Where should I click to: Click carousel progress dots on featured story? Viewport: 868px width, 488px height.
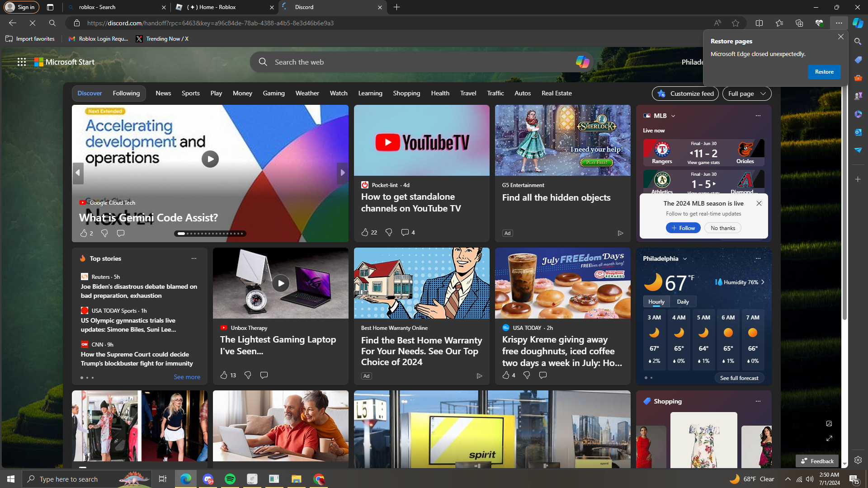pyautogui.click(x=210, y=234)
